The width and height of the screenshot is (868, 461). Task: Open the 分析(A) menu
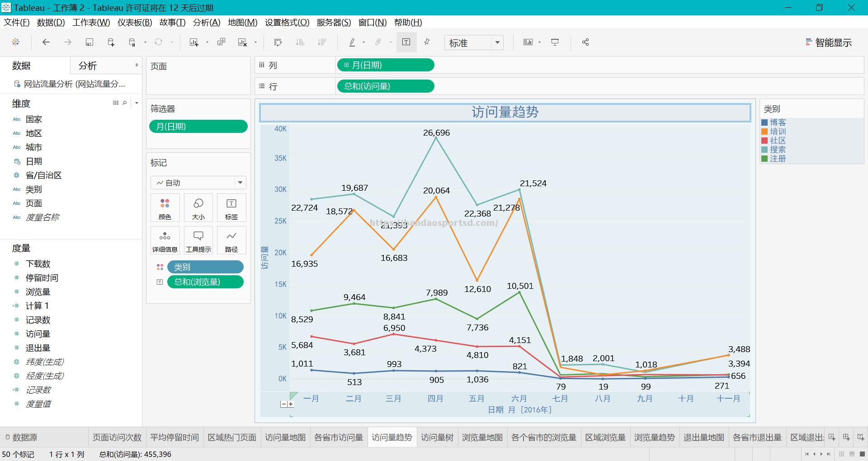(x=207, y=22)
